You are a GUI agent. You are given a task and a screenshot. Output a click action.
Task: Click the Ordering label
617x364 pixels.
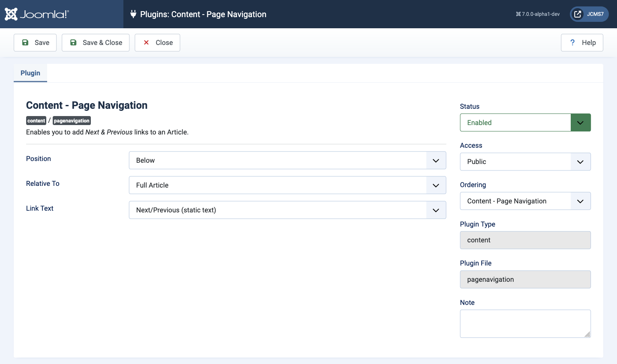(x=473, y=185)
